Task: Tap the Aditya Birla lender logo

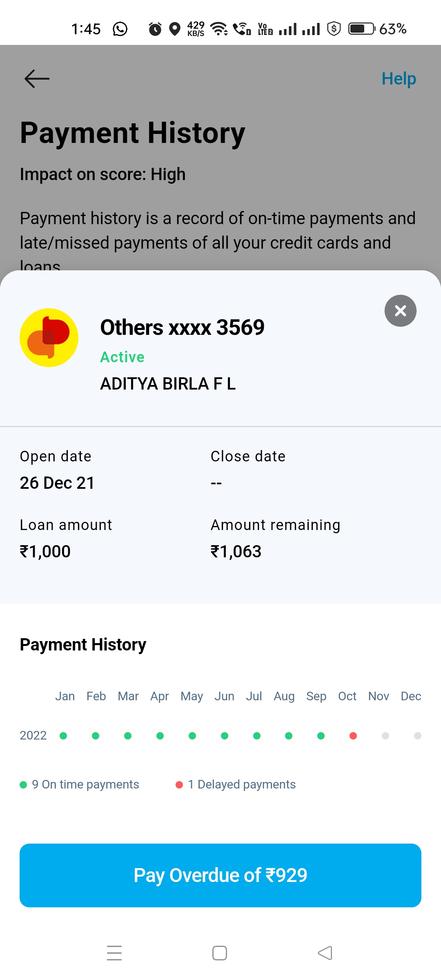Action: [x=49, y=338]
